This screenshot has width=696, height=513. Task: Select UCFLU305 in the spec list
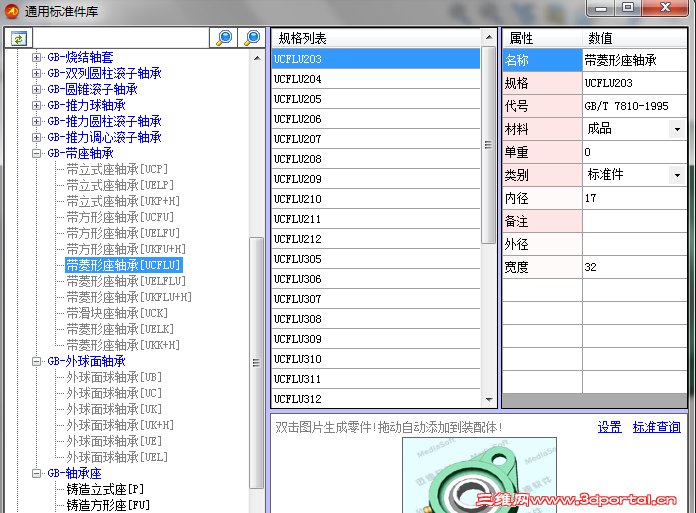[376, 259]
